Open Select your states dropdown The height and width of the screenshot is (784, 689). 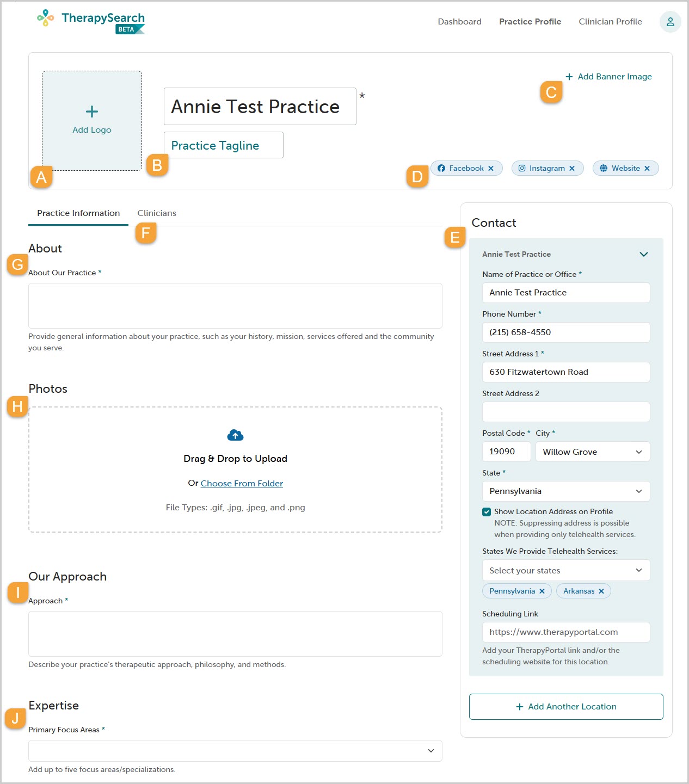coord(566,570)
